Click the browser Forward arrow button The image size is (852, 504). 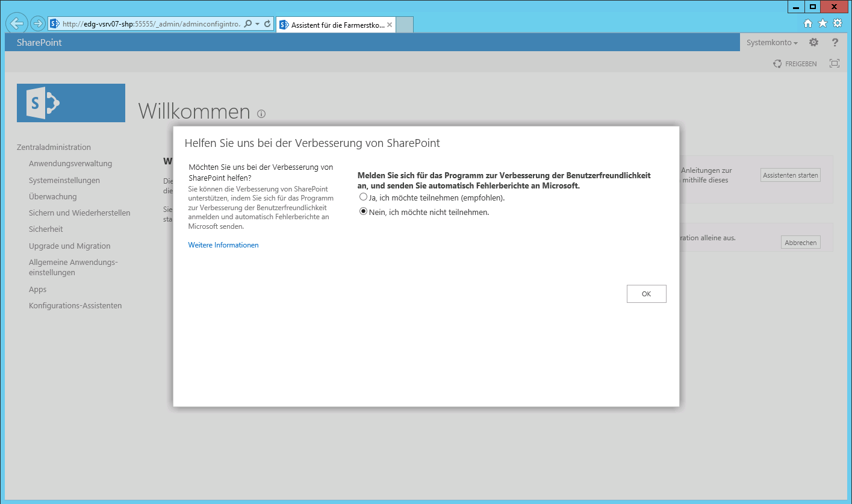point(37,23)
